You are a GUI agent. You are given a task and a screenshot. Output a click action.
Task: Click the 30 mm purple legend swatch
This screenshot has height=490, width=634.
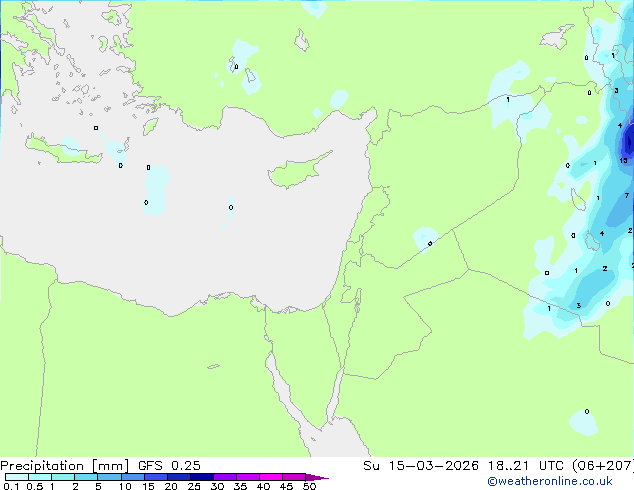225,477
